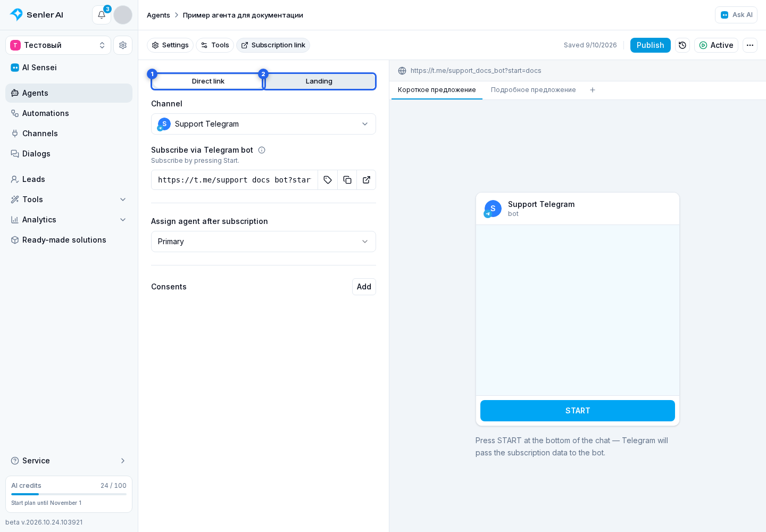
Task: Expand the Service menu
Action: point(69,461)
